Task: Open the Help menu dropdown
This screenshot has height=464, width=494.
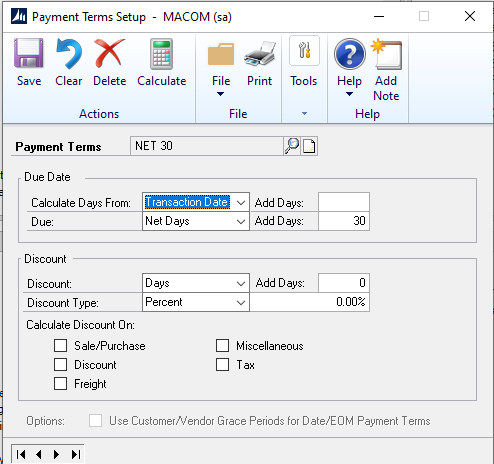Action: [349, 68]
